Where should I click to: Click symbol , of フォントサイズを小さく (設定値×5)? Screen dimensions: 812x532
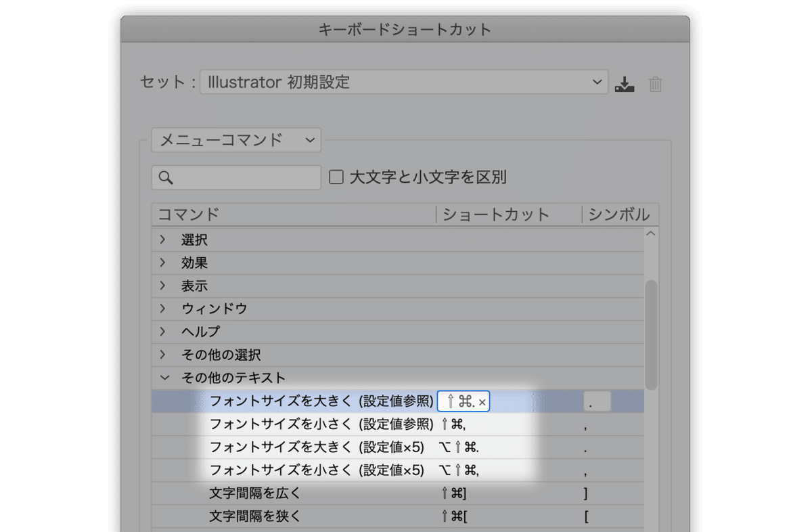(x=586, y=473)
